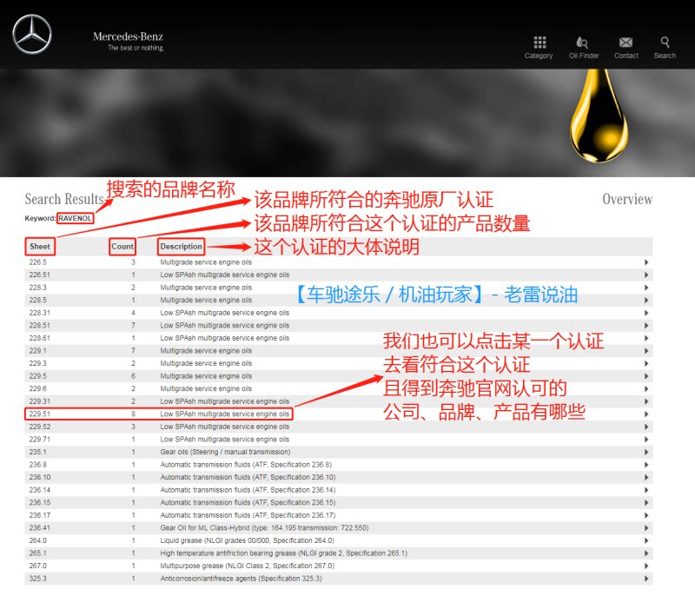Click the Mercedes-Benz star logo
Viewport: 695px width, 616px height.
tap(32, 34)
